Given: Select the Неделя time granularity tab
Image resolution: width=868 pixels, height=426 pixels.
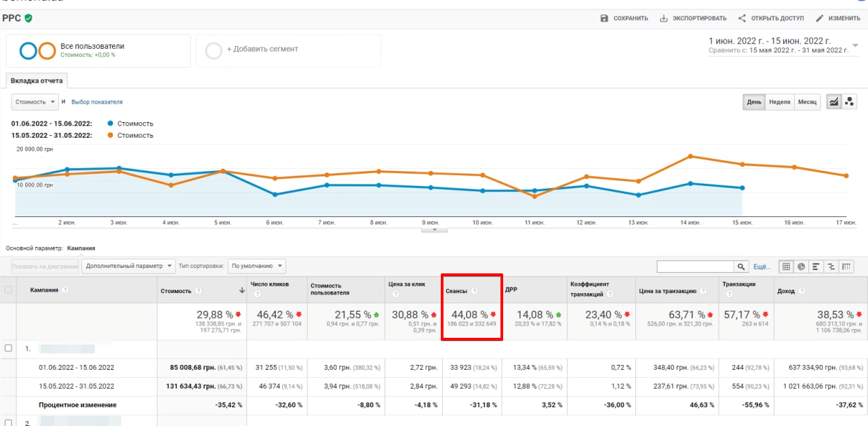Looking at the screenshot, I should (x=779, y=102).
